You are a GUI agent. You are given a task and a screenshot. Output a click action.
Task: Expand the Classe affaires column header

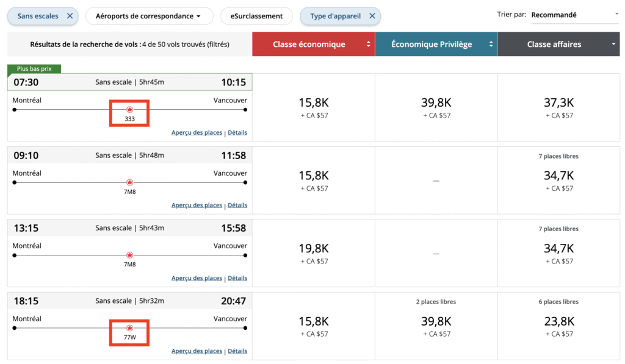(558, 44)
